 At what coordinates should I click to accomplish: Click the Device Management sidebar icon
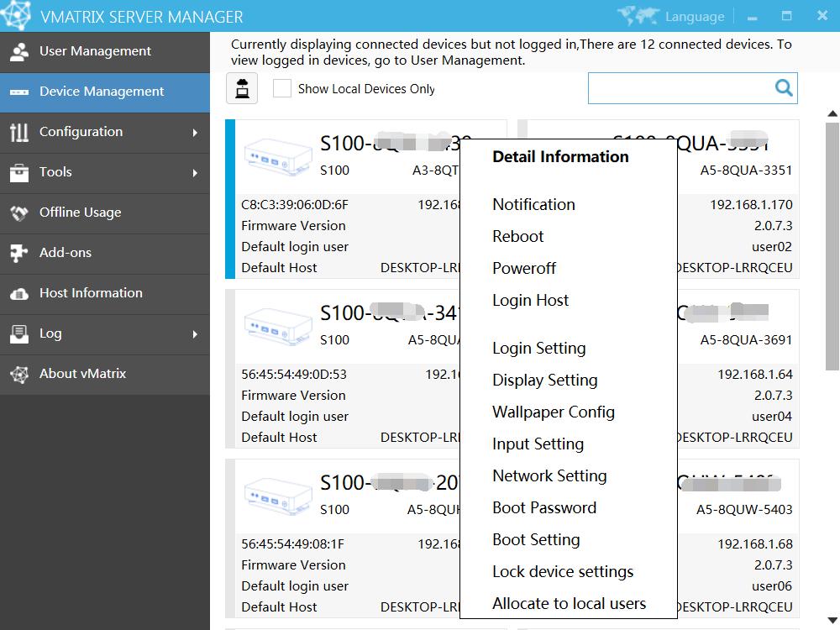pos(19,92)
